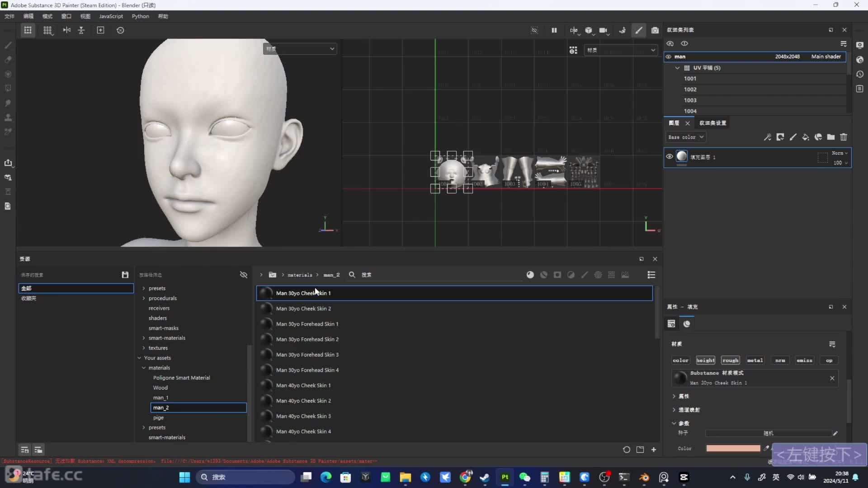Viewport: 868px width, 488px height.
Task: Delete the selected layer with trash icon
Action: coord(844,137)
